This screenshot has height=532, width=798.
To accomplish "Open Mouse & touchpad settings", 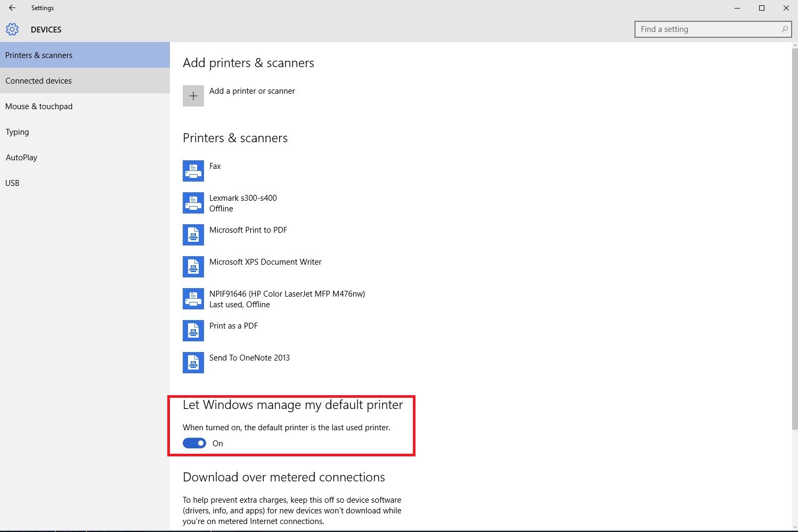I will coord(39,107).
